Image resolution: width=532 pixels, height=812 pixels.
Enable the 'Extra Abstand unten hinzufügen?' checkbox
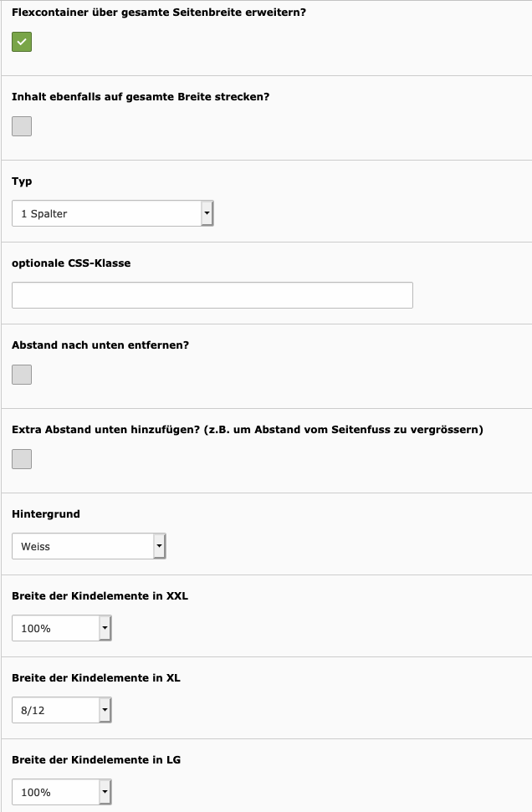[22, 459]
